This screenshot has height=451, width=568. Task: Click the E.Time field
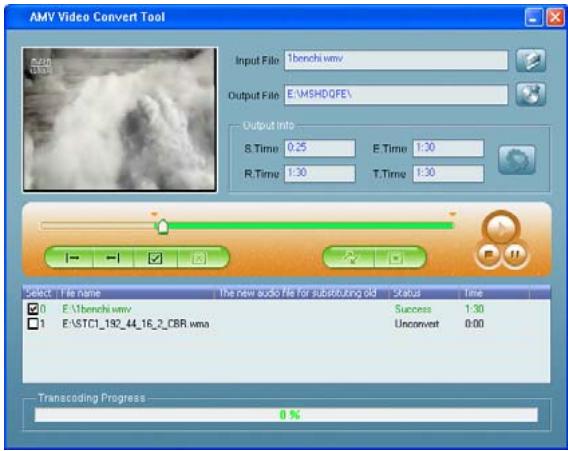[x=448, y=148]
